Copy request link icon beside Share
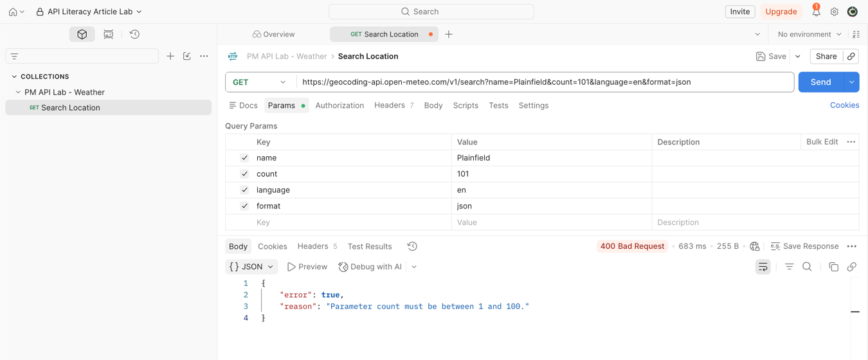Image resolution: width=868 pixels, height=360 pixels. (851, 57)
